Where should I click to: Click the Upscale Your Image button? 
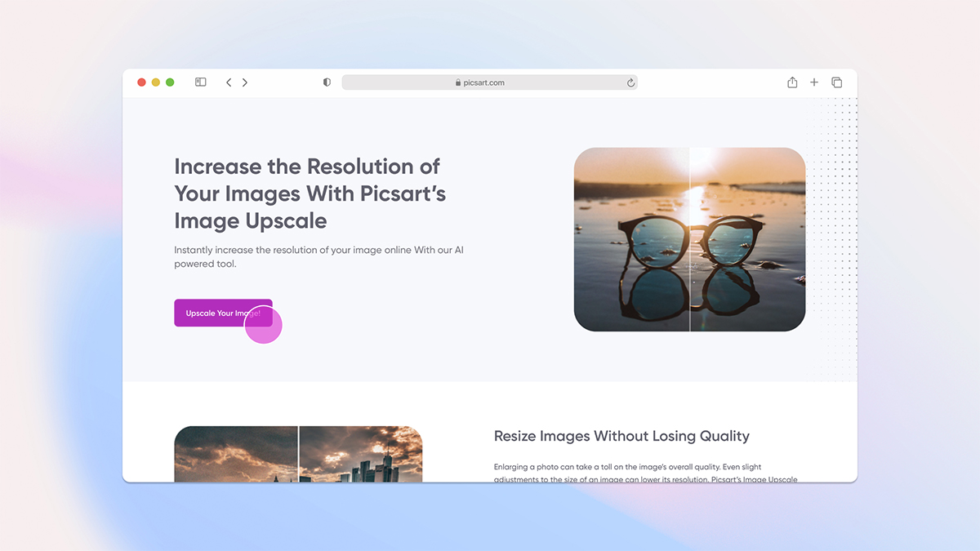pyautogui.click(x=223, y=313)
